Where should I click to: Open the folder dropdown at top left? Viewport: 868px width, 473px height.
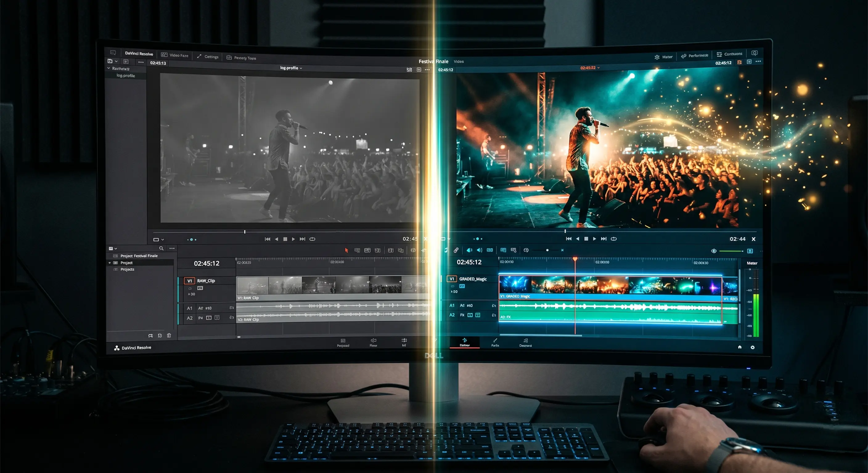113,61
